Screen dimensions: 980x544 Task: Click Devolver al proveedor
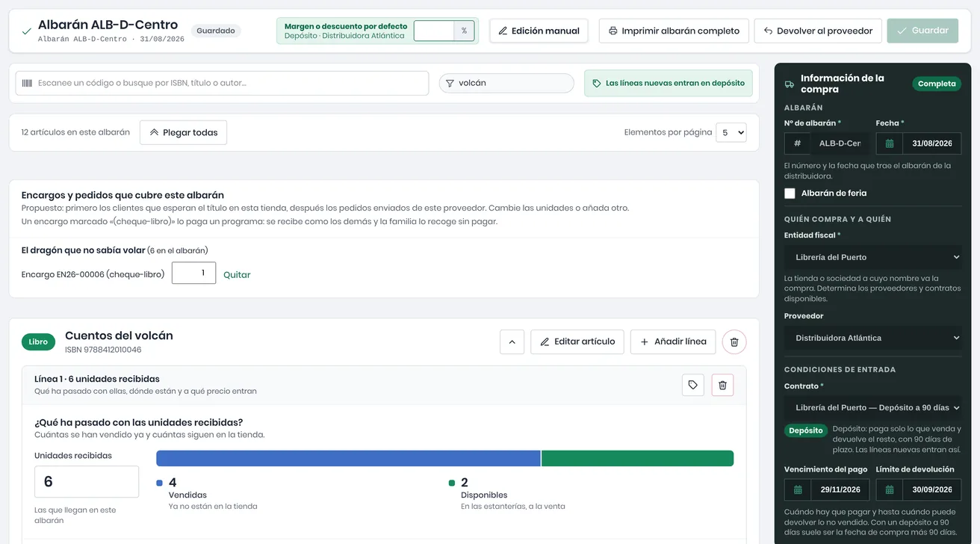point(818,31)
